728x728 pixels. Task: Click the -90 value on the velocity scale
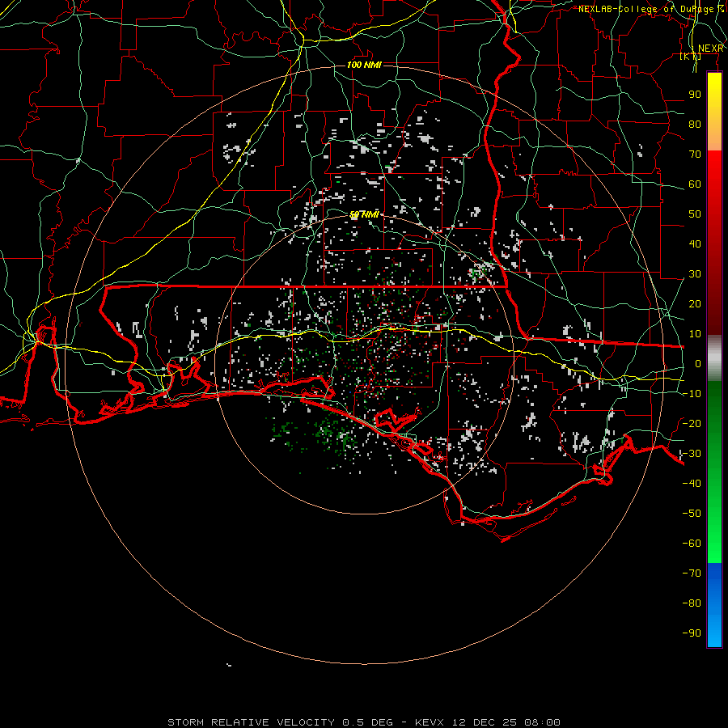pyautogui.click(x=692, y=633)
